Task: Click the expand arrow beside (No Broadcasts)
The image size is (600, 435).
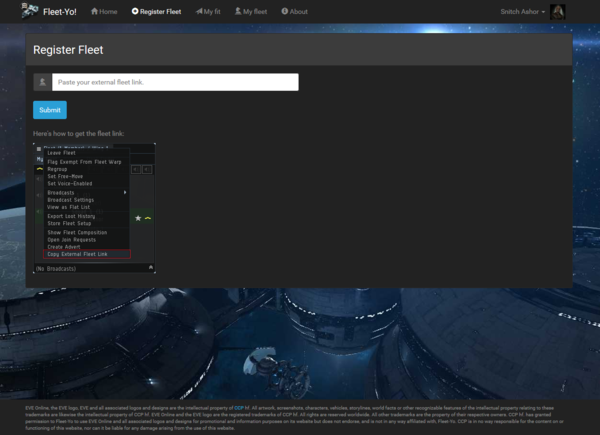Action: click(151, 268)
